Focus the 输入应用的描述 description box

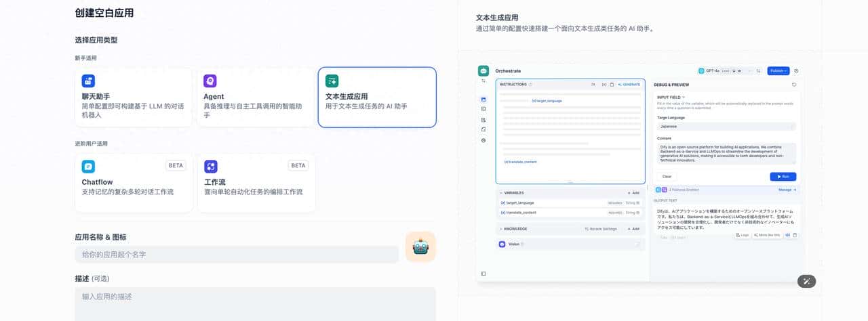click(x=256, y=304)
